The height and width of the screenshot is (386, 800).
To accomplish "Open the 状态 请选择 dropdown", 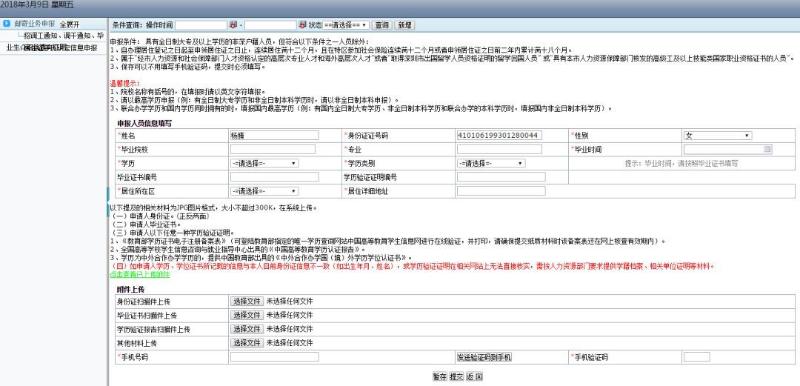I will click(x=346, y=25).
